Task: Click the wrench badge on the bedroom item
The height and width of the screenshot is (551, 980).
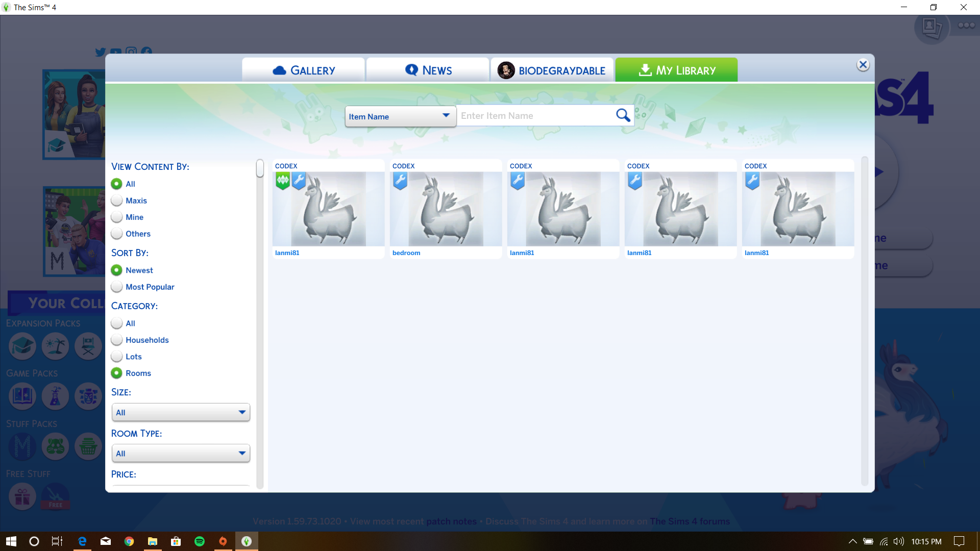Action: point(400,180)
